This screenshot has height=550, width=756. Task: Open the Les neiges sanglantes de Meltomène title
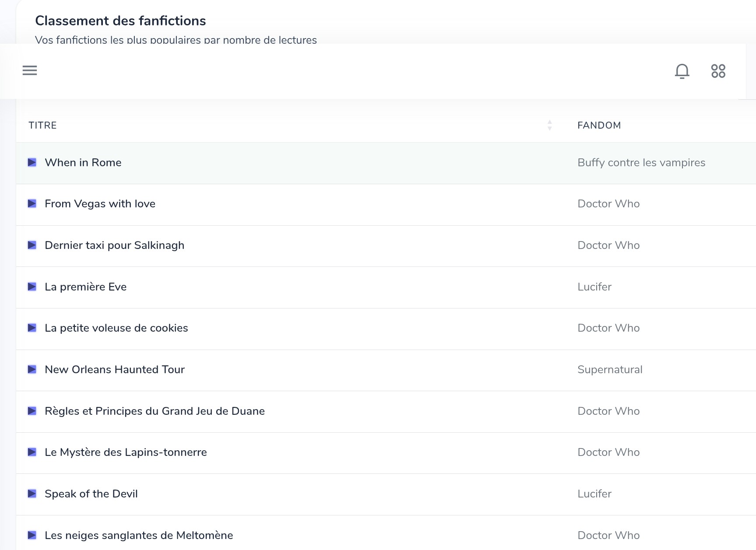tap(139, 535)
